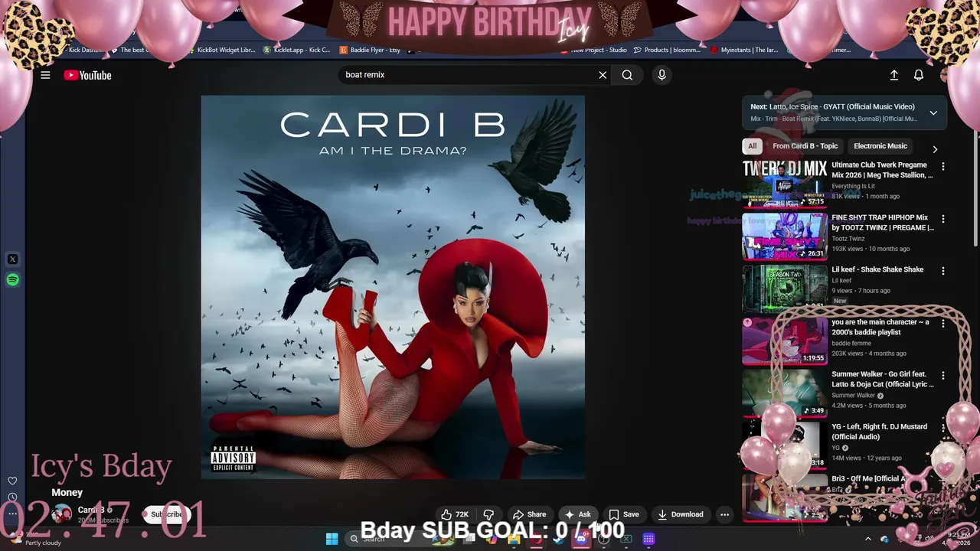Click the magnifier search button
Image resolution: width=980 pixels, height=551 pixels.
627,75
